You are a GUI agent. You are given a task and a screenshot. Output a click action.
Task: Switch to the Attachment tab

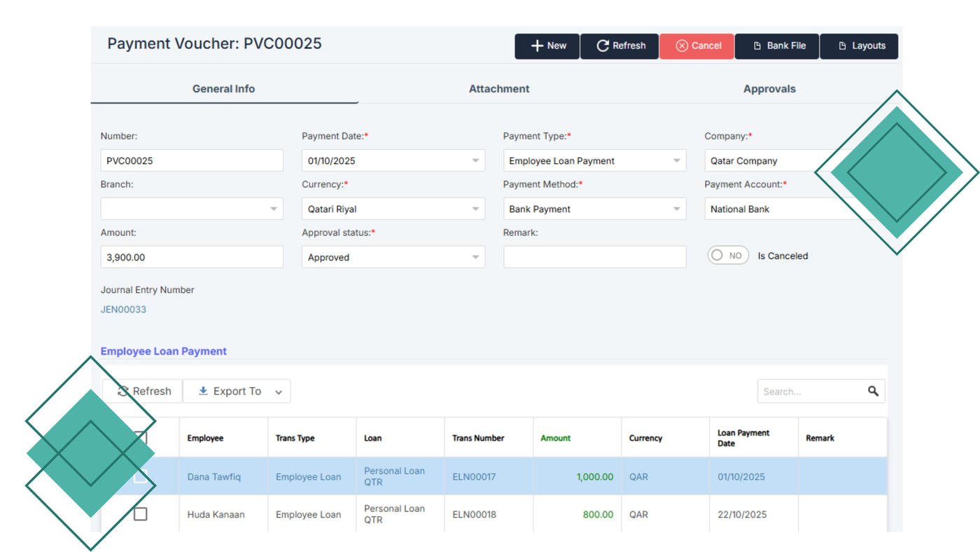[x=498, y=89]
